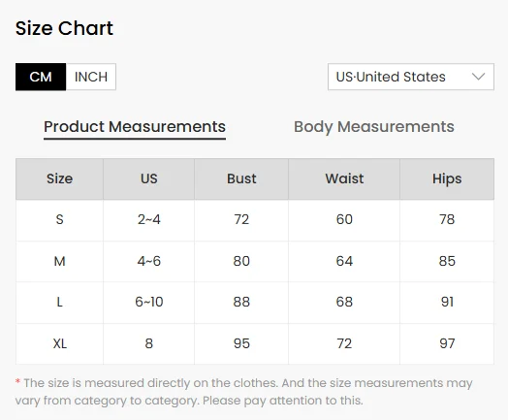Select the XL size row label
Image resolution: width=508 pixels, height=420 pixels.
point(59,343)
